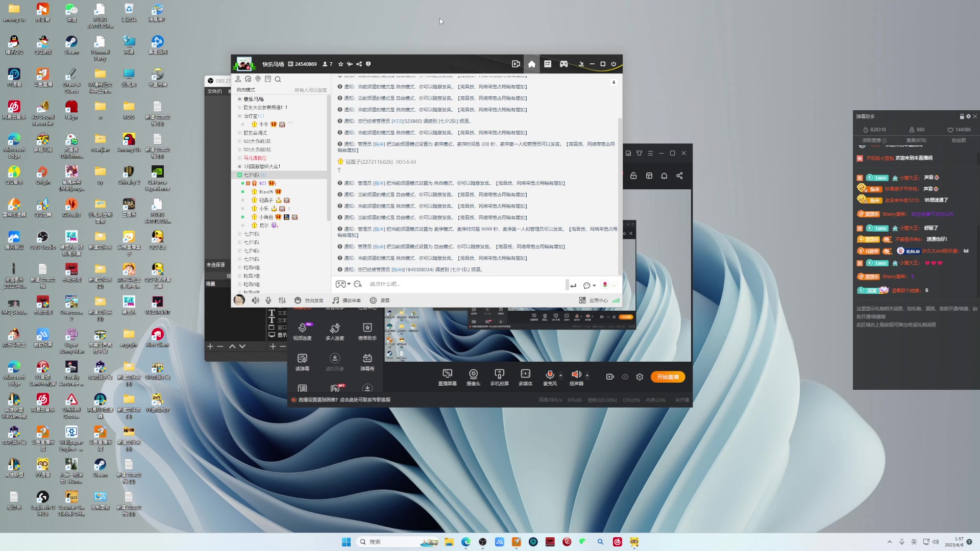Click the notice board icon above channel tree
Screen dimensions: 980x551
[x=268, y=79]
